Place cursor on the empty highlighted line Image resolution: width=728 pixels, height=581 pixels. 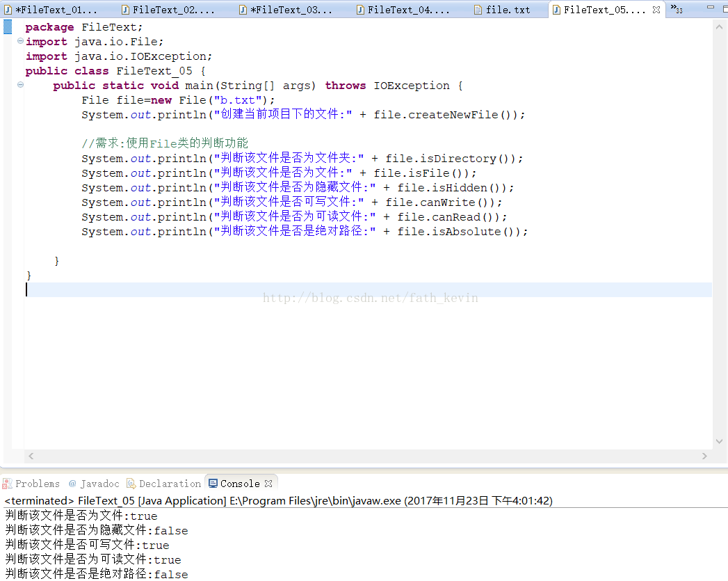369,289
